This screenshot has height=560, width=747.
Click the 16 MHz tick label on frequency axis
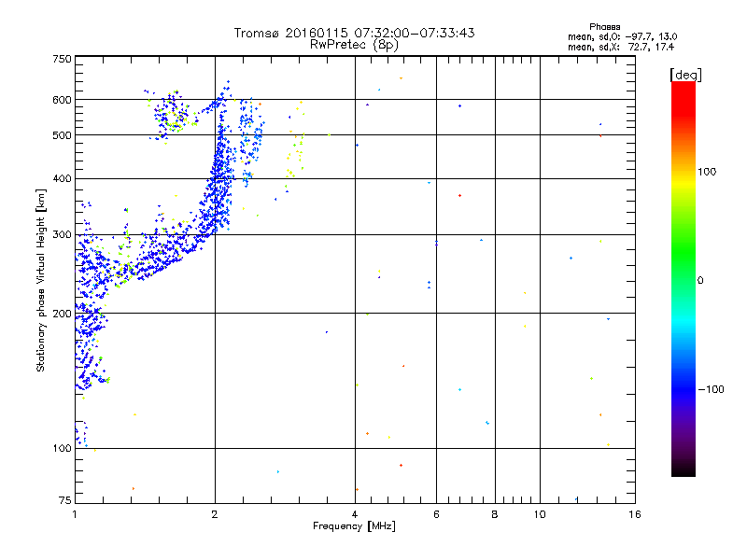click(635, 514)
